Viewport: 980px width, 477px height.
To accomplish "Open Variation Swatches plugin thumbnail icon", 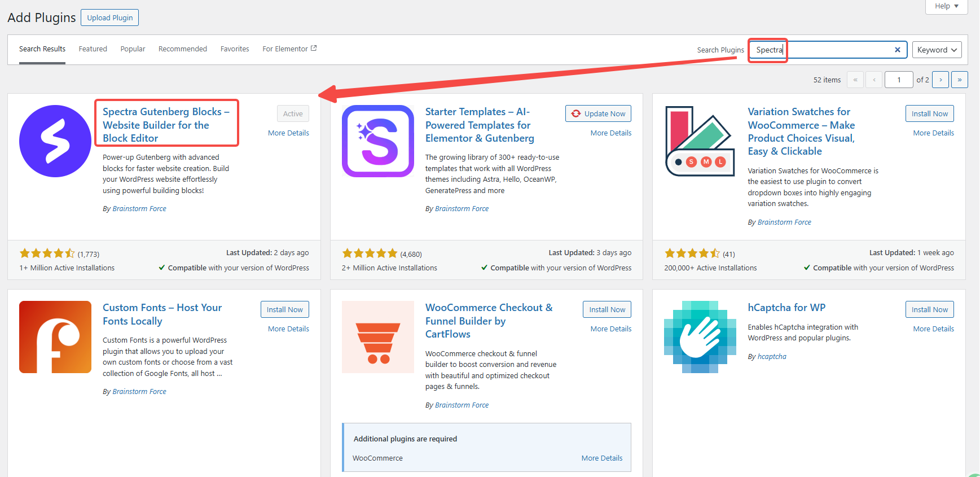I will point(700,141).
